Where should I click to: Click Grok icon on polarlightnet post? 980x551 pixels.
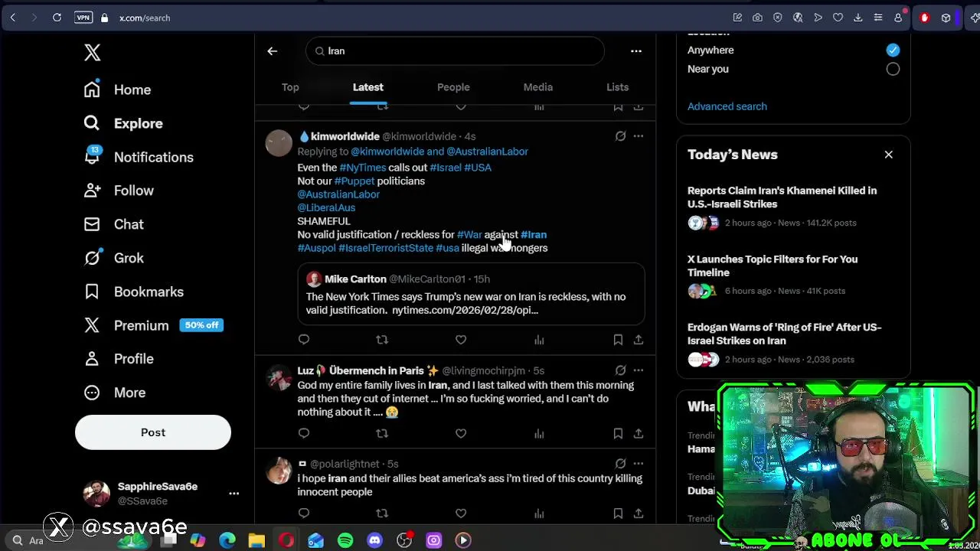620,464
